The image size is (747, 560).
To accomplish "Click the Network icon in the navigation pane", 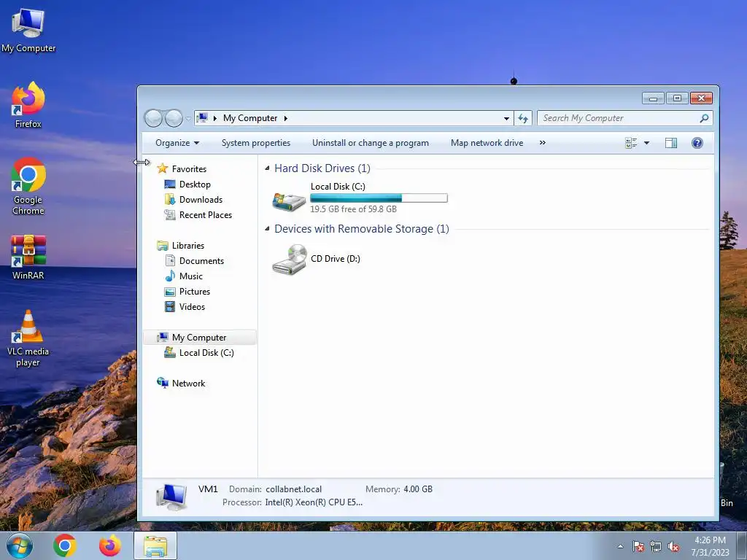I will (163, 383).
